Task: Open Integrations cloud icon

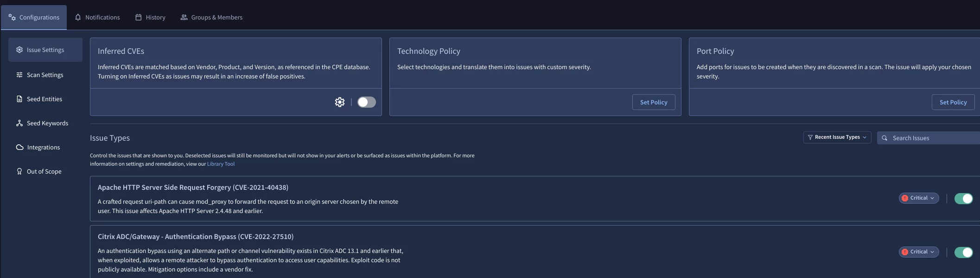Action: [19, 147]
